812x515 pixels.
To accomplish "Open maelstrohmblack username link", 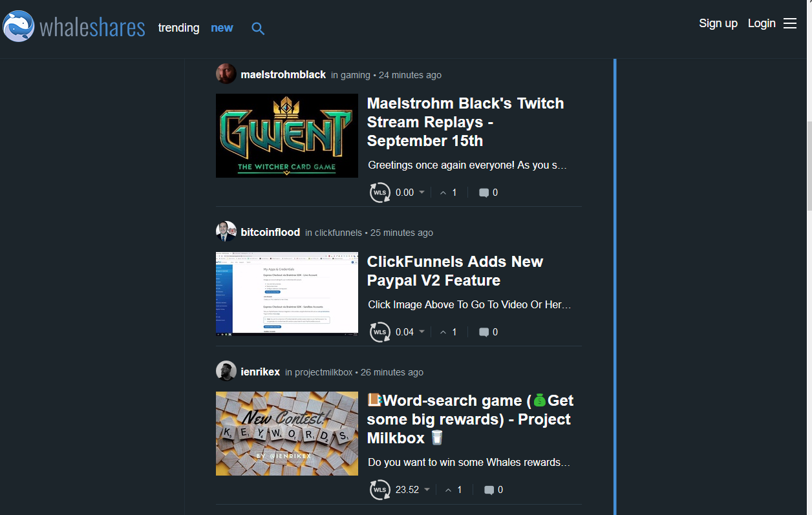I will coord(283,75).
